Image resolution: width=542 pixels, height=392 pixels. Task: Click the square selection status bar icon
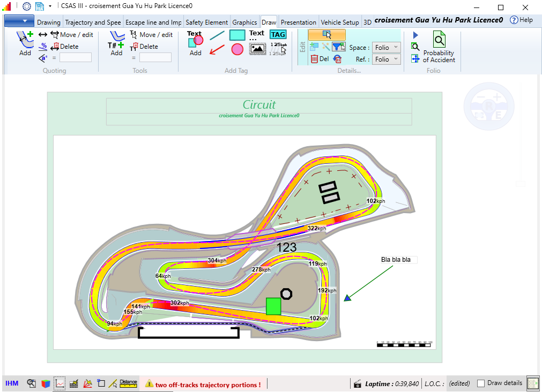[x=101, y=383]
